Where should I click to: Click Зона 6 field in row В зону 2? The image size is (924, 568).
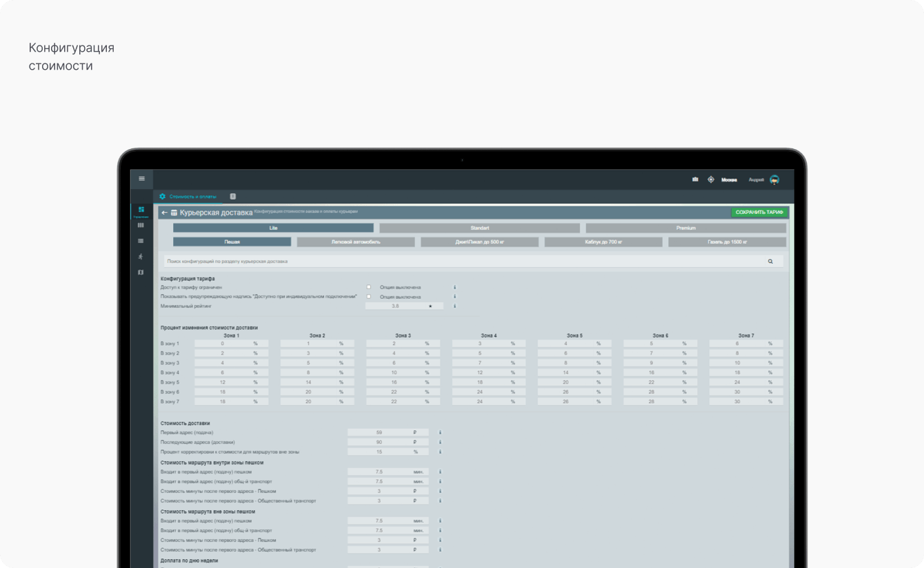pos(661,353)
